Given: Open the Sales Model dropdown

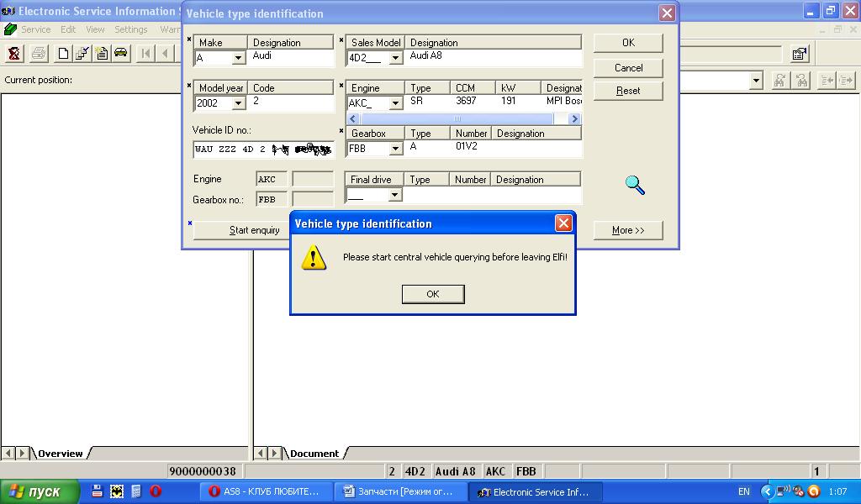Looking at the screenshot, I should [x=395, y=58].
